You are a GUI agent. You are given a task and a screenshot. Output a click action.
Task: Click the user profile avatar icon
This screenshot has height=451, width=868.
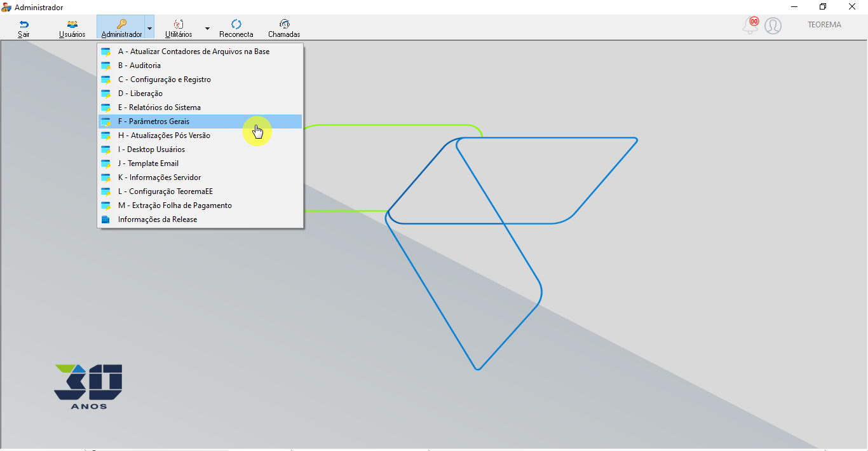[x=773, y=25]
